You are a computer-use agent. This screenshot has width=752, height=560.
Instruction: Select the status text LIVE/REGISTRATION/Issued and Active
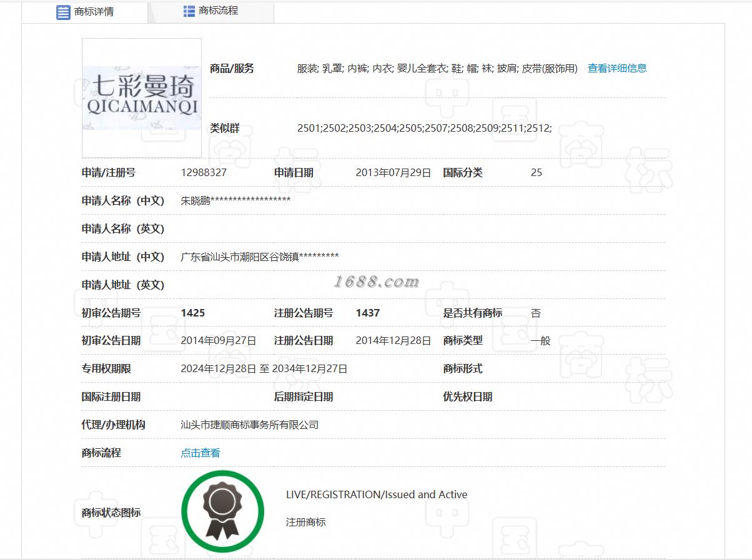tap(377, 494)
